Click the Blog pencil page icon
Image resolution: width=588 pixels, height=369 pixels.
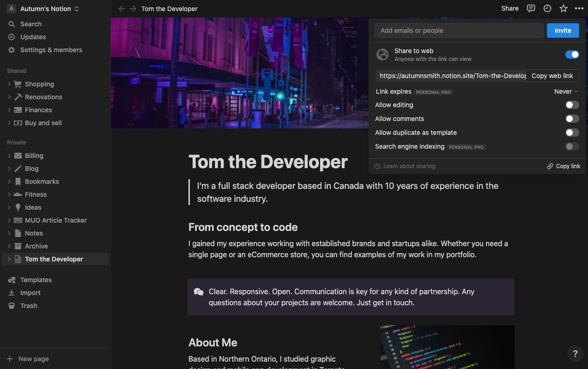click(x=18, y=169)
